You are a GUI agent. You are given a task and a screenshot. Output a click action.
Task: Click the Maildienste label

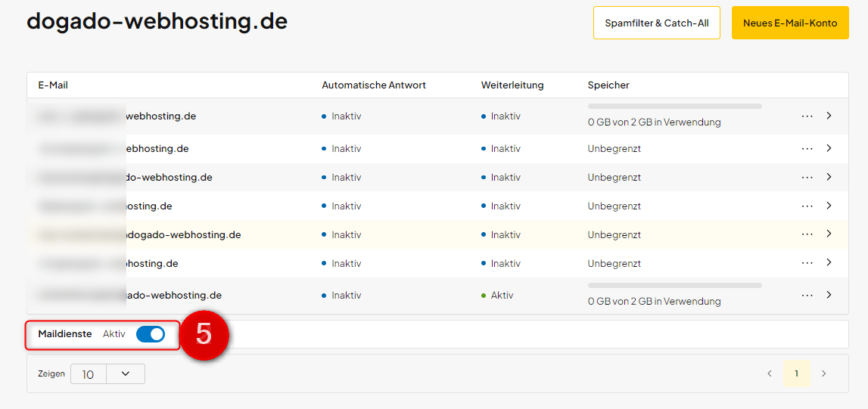pyautogui.click(x=65, y=334)
